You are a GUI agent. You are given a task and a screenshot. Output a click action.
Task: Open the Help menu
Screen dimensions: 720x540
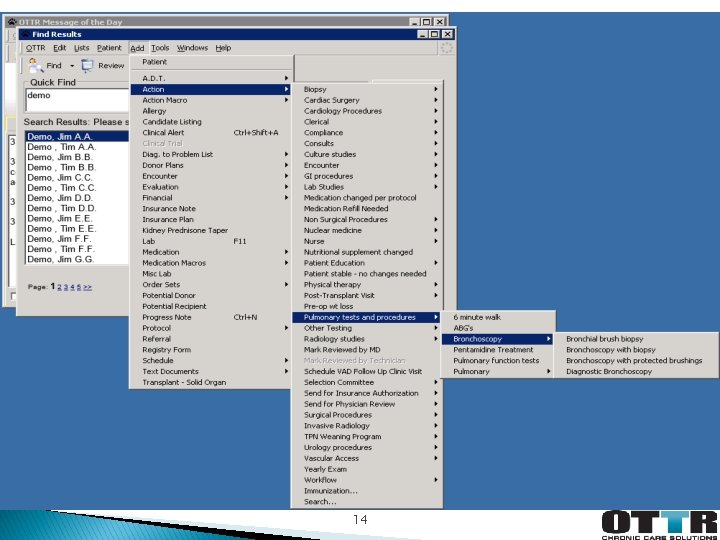point(223,48)
